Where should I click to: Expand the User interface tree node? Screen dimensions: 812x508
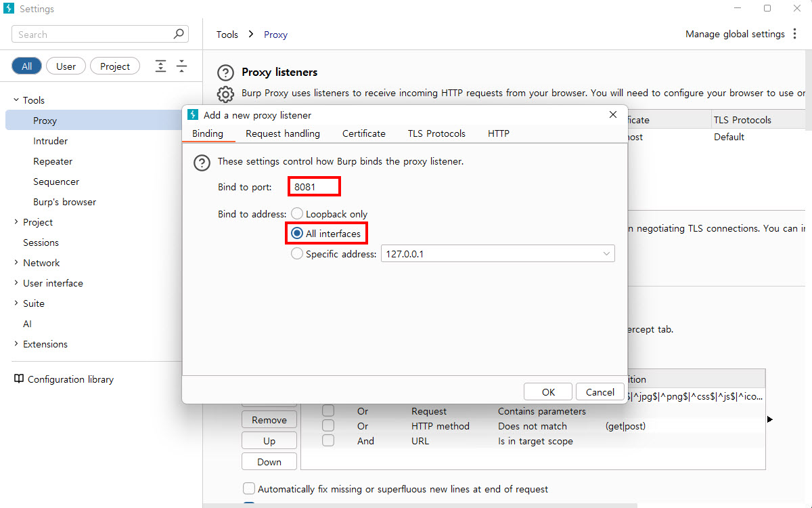coord(16,282)
